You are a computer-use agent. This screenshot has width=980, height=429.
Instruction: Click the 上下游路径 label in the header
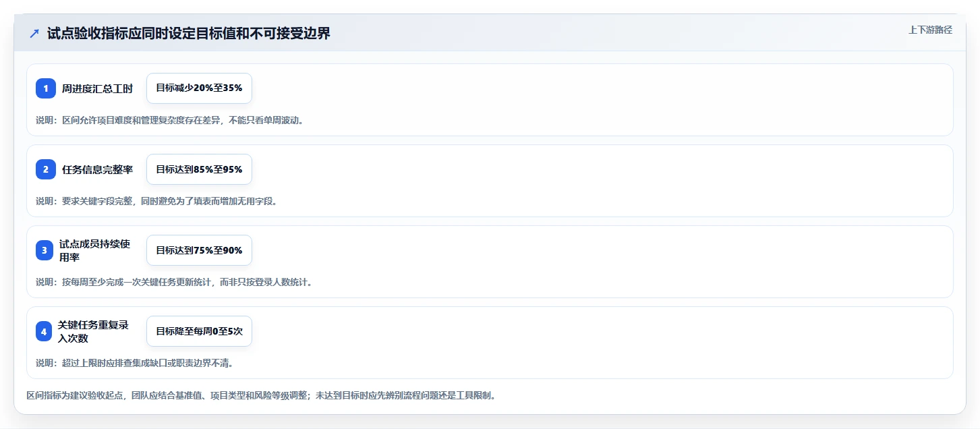(x=930, y=30)
